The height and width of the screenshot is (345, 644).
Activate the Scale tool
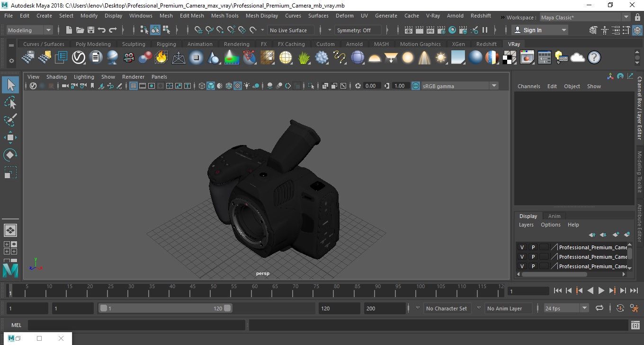10,172
